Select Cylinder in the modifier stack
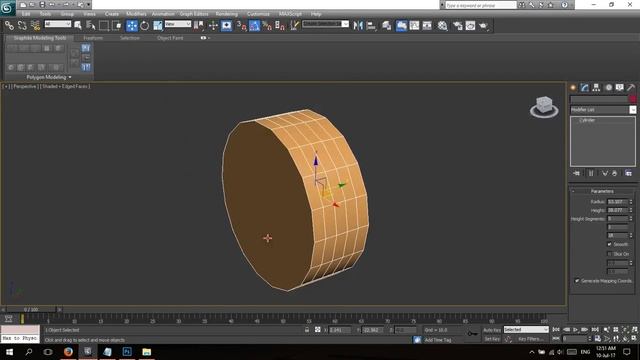640x360 pixels. pos(587,120)
